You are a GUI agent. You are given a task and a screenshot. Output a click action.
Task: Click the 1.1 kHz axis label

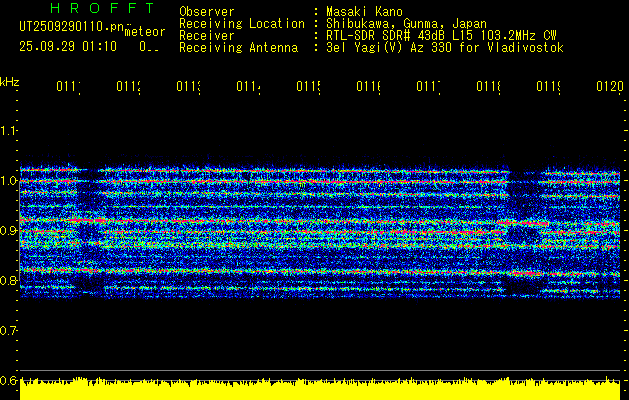point(8,130)
